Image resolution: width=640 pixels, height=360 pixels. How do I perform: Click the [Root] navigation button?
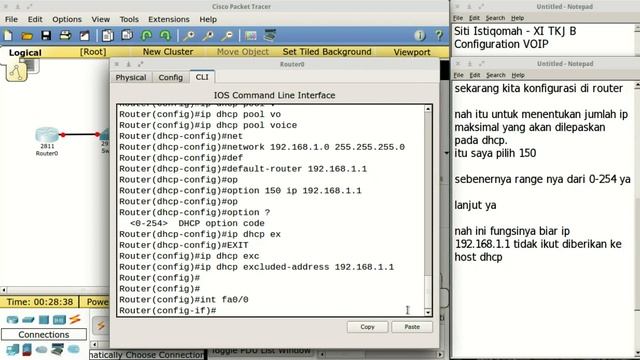(x=93, y=52)
